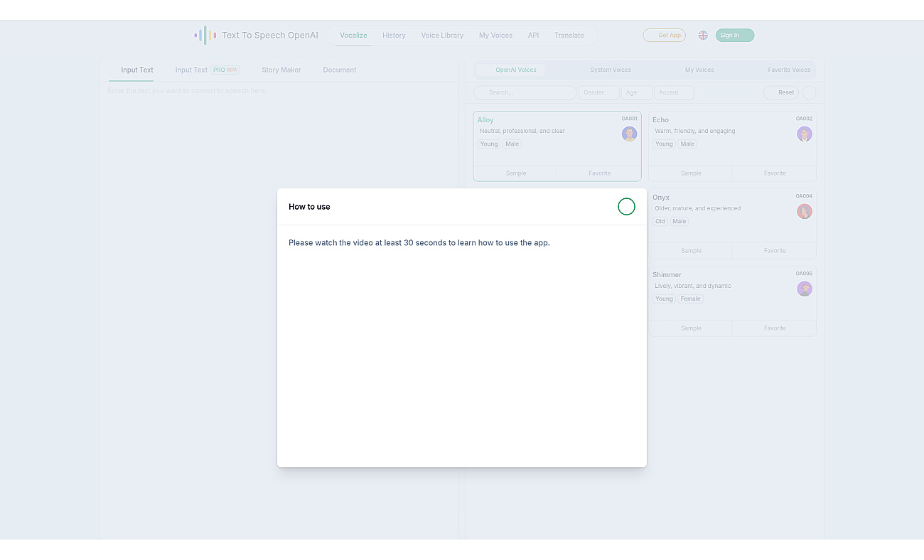Mark Echo as Favorite

pos(775,173)
